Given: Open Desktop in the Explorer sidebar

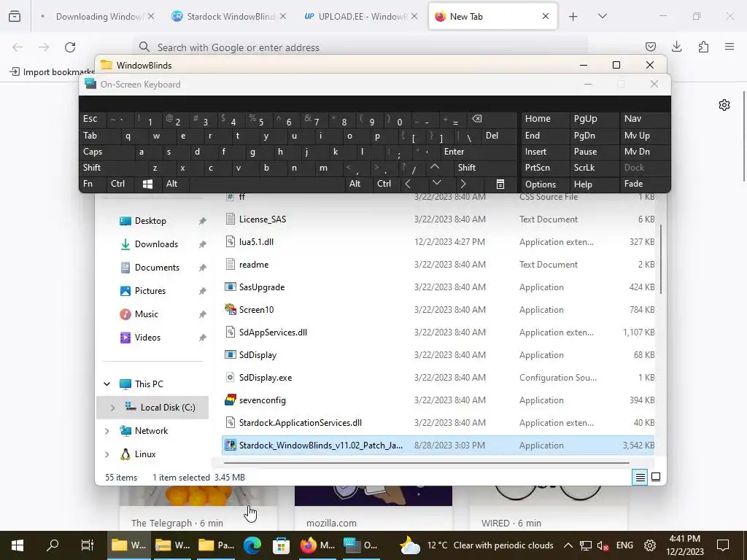Looking at the screenshot, I should (150, 221).
